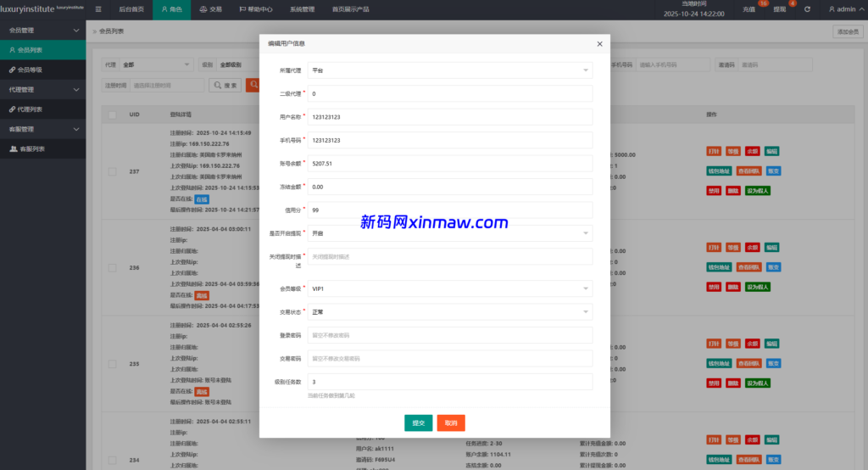
Task: Click the 在线 status badge of UID 237
Action: [202, 199]
